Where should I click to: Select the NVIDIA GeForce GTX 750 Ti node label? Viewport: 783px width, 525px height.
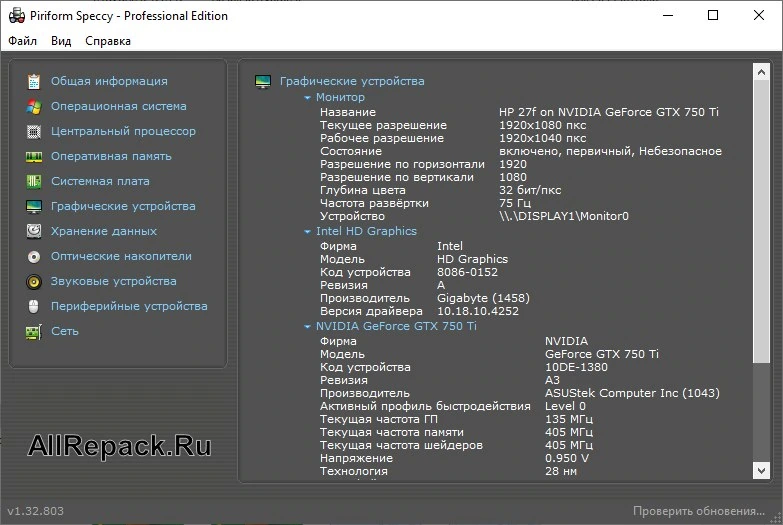click(396, 326)
